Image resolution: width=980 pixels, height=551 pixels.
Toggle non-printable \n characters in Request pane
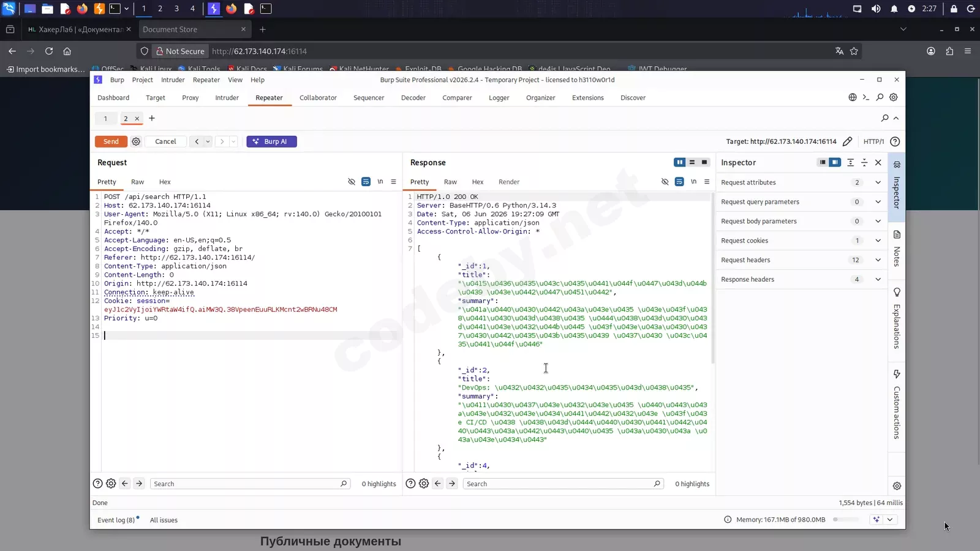380,182
